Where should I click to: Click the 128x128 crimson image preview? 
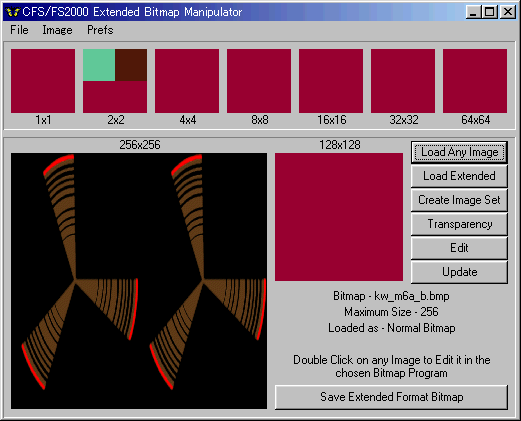click(x=339, y=217)
